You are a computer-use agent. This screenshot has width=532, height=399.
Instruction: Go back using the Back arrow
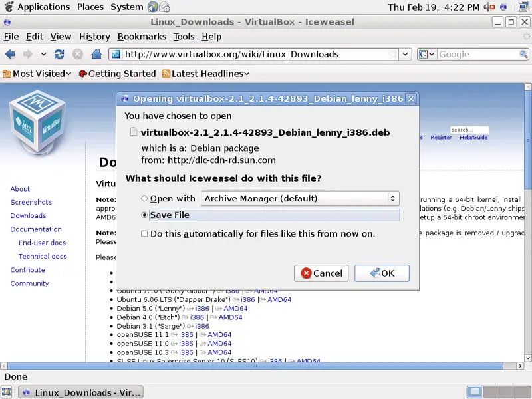click(x=10, y=54)
